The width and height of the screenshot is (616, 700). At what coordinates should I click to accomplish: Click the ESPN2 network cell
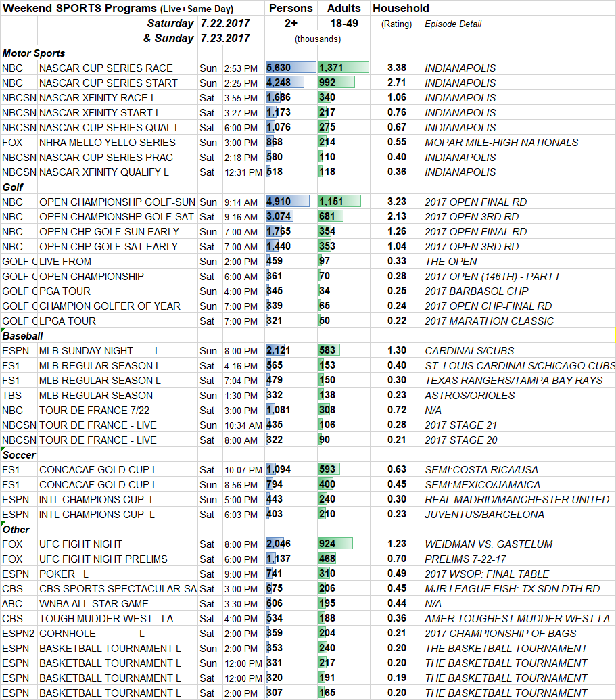pos(18,634)
